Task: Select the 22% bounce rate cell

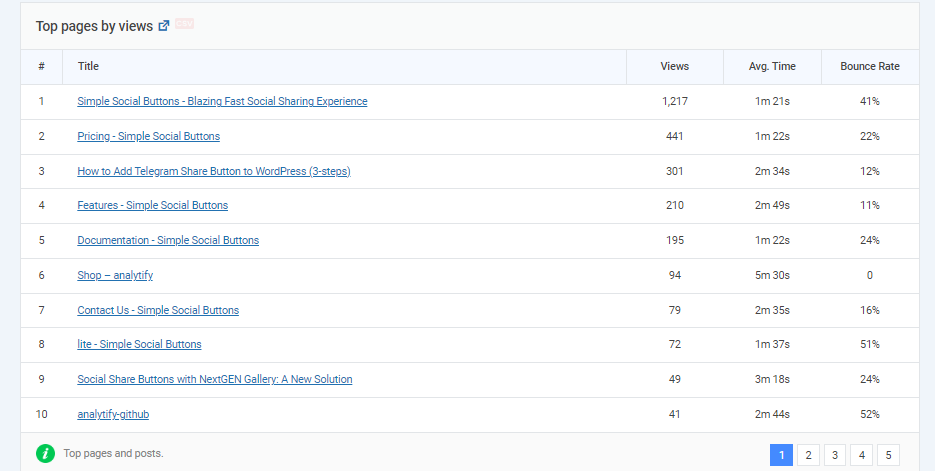Action: pyautogui.click(x=870, y=137)
